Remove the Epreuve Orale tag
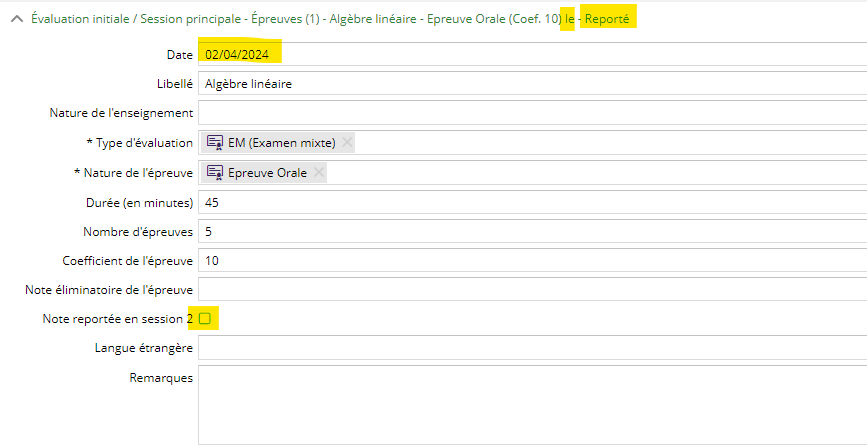867x447 pixels. coord(318,173)
